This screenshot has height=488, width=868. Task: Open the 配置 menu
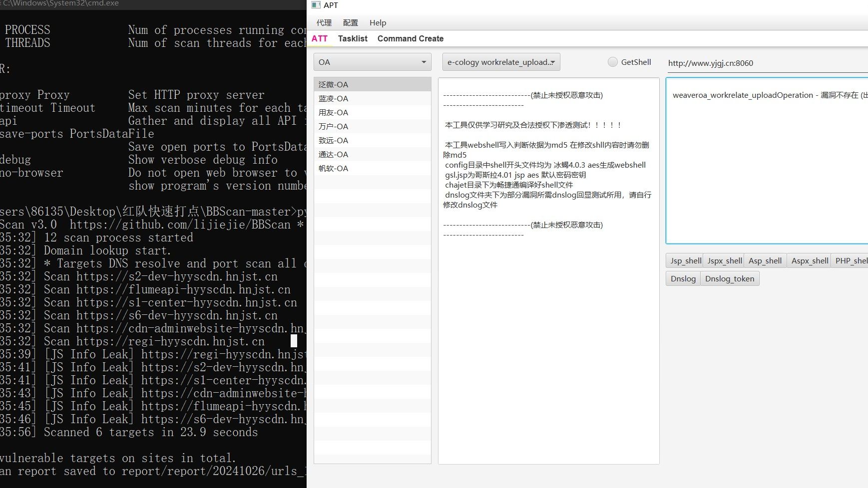point(351,22)
